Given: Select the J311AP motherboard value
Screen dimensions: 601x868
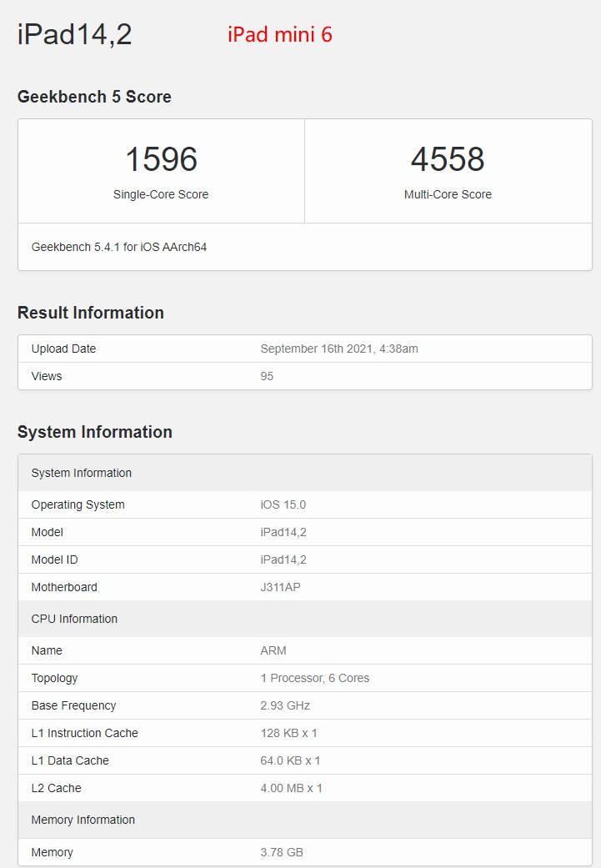Looking at the screenshot, I should coord(281,587).
